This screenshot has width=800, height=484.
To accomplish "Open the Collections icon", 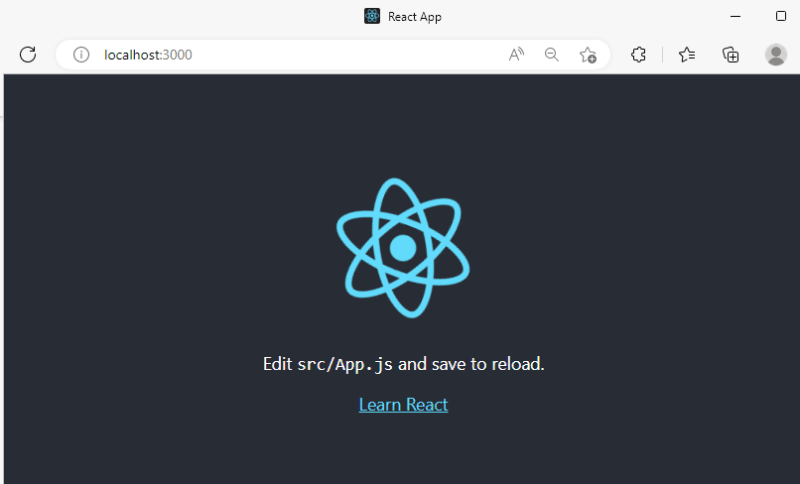I will [731, 55].
